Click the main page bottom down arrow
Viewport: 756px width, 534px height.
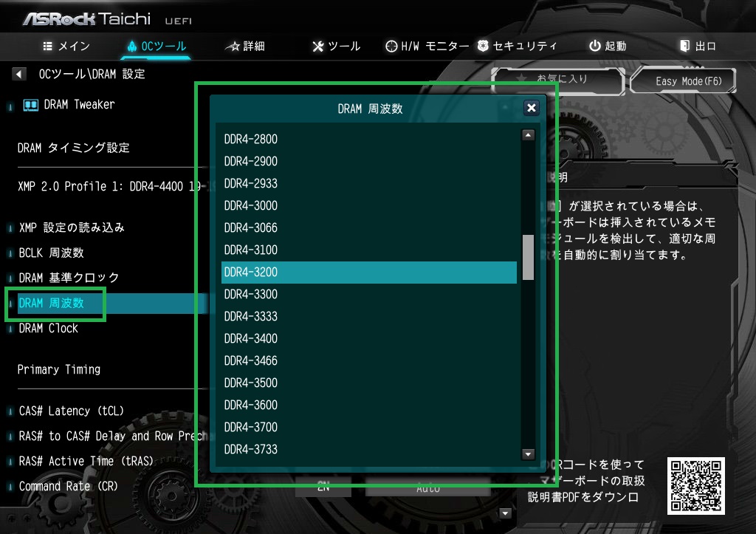(x=505, y=513)
